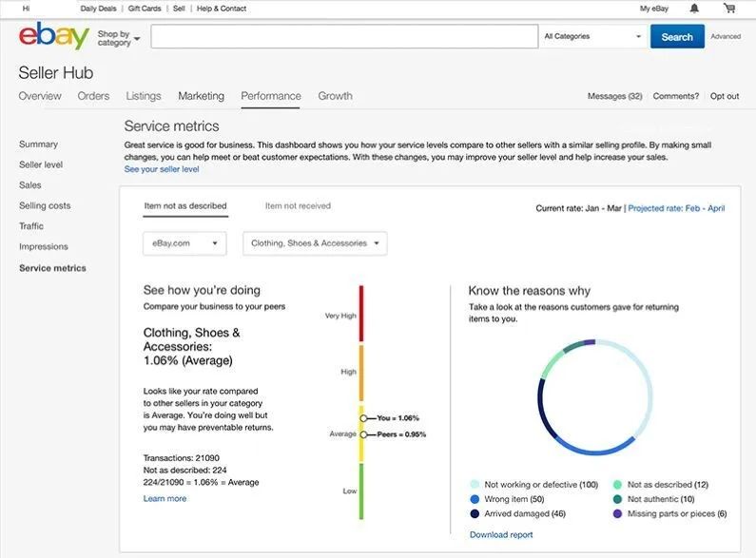Expand the Shop by category menu

(x=118, y=38)
